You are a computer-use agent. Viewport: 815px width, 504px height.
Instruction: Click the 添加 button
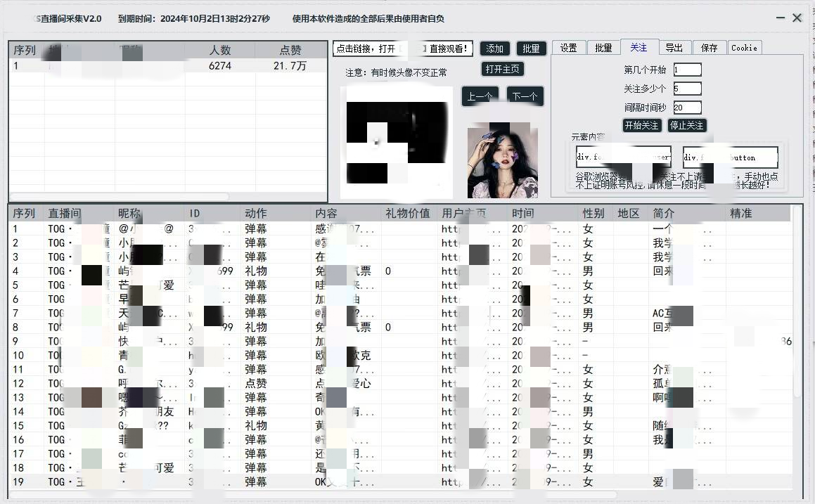pos(495,49)
